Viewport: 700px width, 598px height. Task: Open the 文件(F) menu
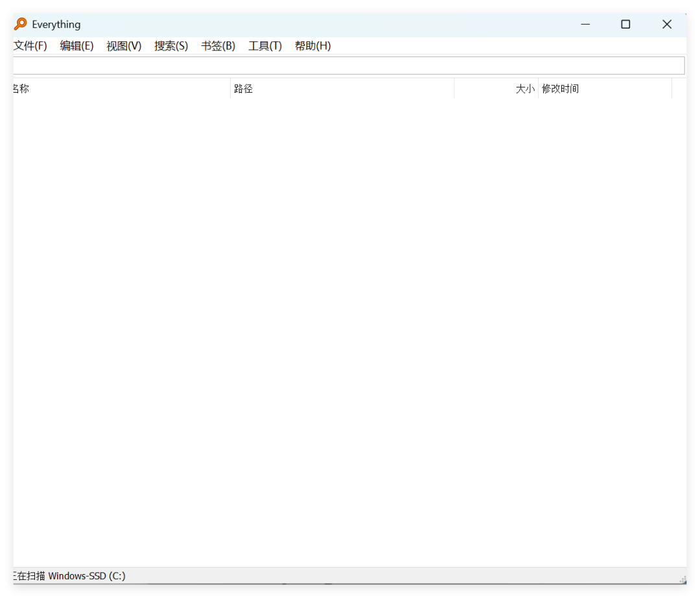point(30,46)
